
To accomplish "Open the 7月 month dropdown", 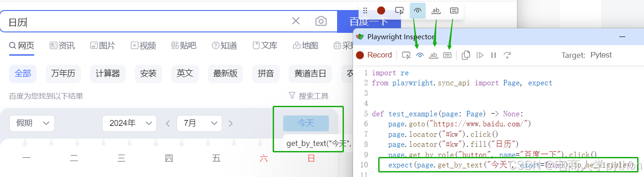I will point(199,123).
